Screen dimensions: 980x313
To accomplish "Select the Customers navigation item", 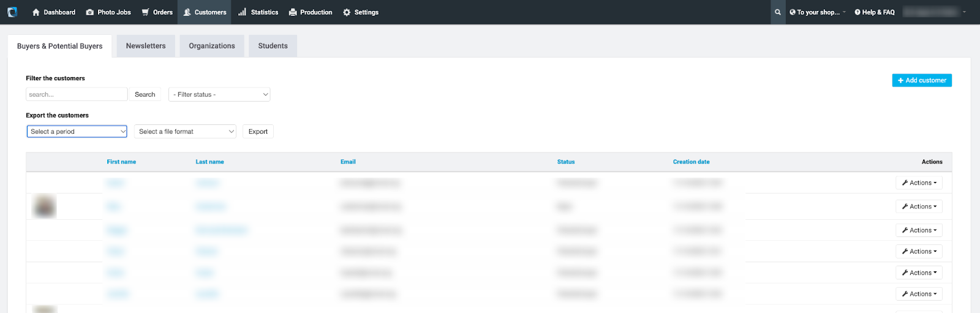I will point(205,12).
